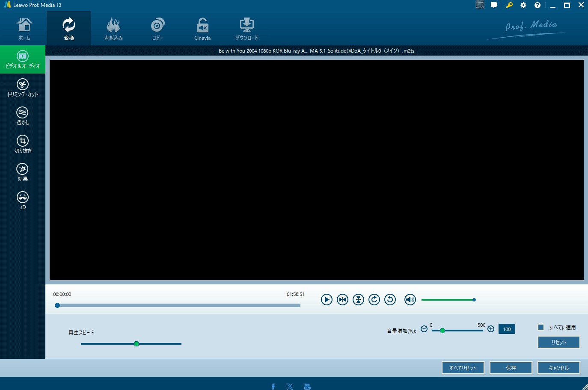
Task: Open the 3D settings tab
Action: pos(23,201)
